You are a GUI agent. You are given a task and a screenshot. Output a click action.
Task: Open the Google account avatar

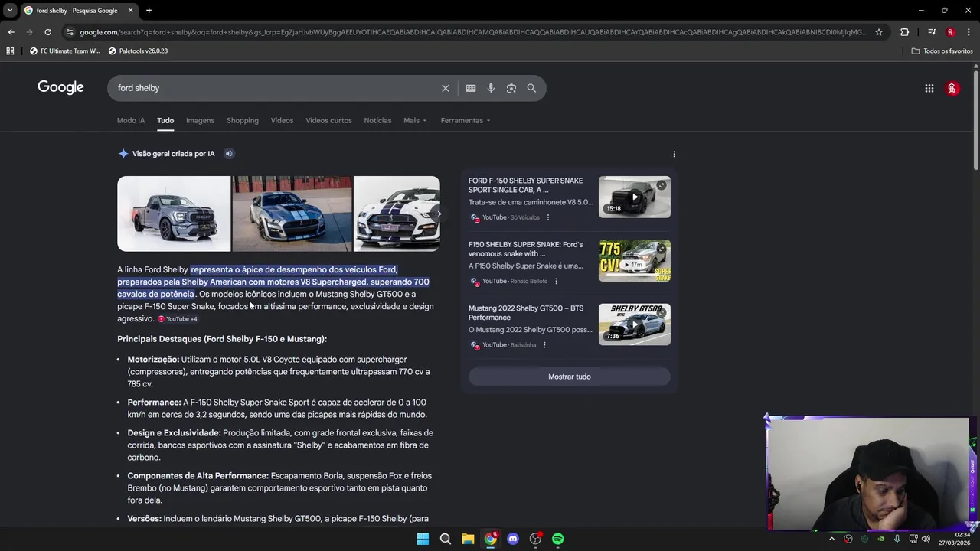[x=952, y=88]
